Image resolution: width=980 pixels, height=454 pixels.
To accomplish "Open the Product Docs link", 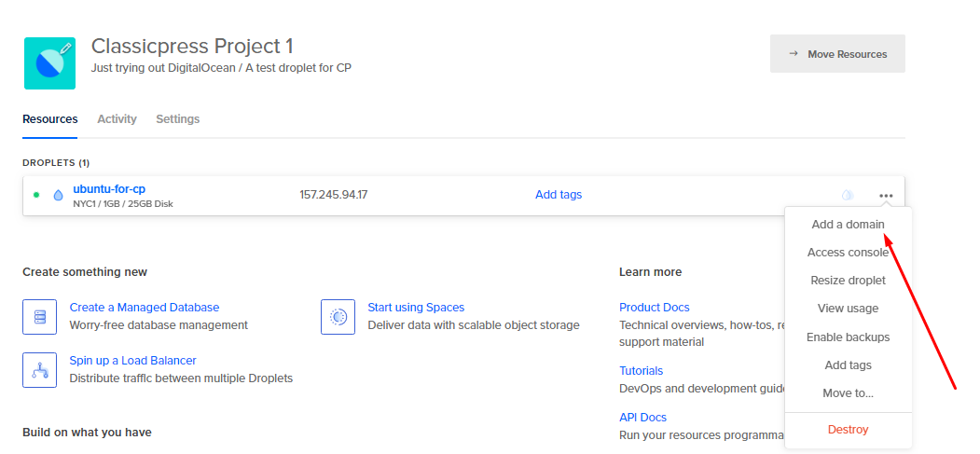I will [655, 308].
